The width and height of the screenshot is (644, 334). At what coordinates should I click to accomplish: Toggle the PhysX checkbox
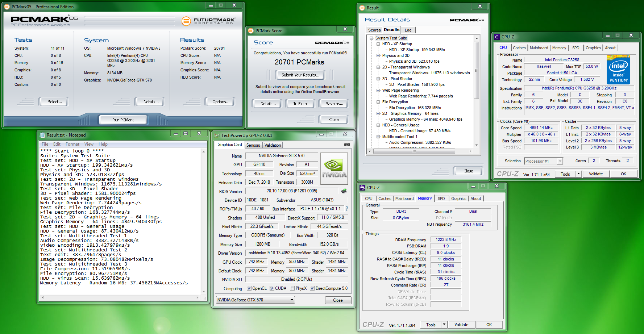click(292, 288)
